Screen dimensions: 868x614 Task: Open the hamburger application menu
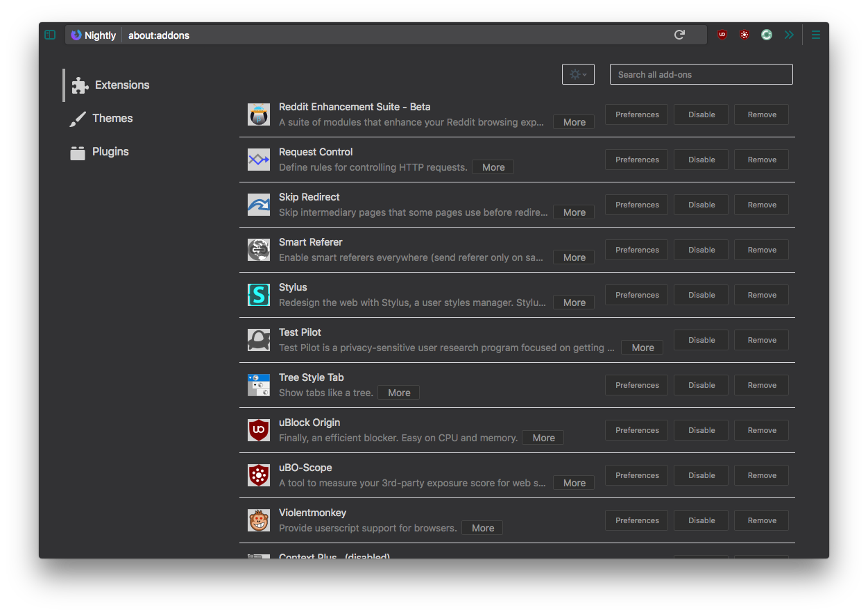point(815,35)
